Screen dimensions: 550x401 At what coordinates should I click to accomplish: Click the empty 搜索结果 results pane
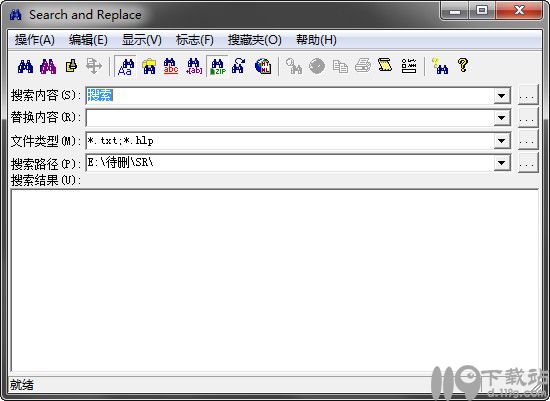275,280
